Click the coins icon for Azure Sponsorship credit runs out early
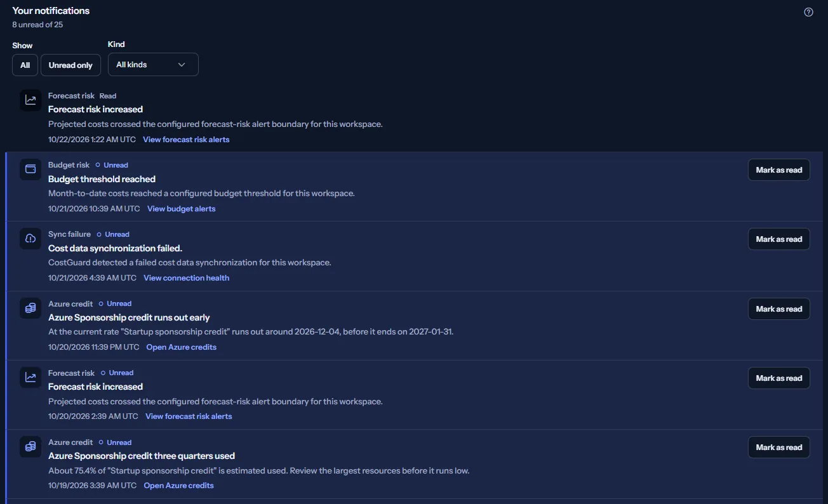 pos(30,308)
